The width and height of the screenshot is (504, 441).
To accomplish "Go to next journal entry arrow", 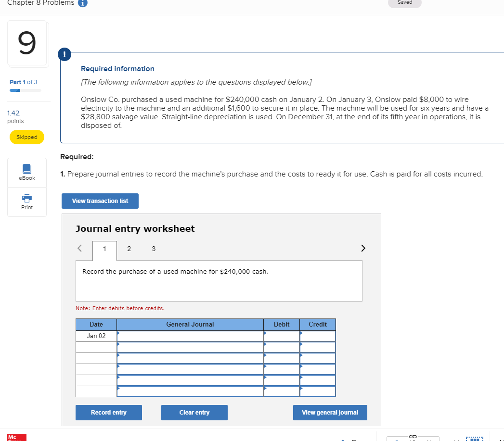I will pyautogui.click(x=363, y=248).
